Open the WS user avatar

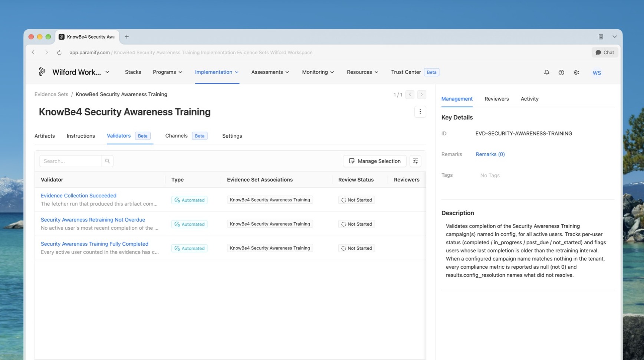coord(597,73)
